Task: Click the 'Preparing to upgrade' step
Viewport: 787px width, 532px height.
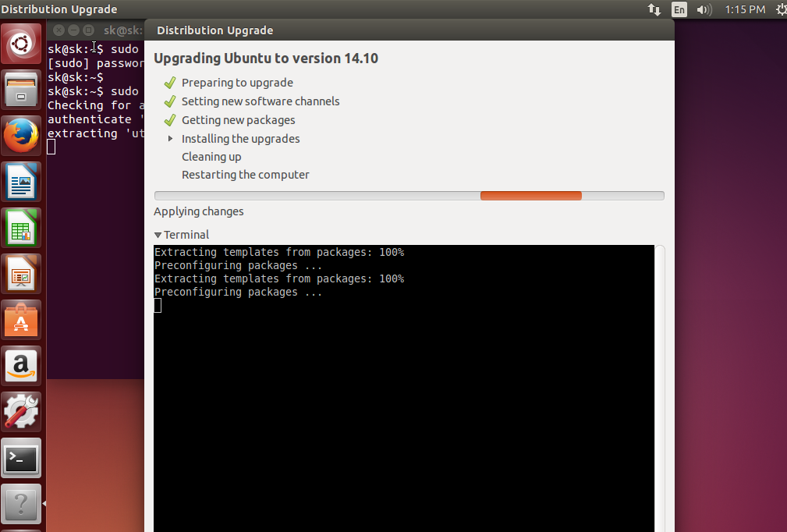Action: (x=237, y=83)
